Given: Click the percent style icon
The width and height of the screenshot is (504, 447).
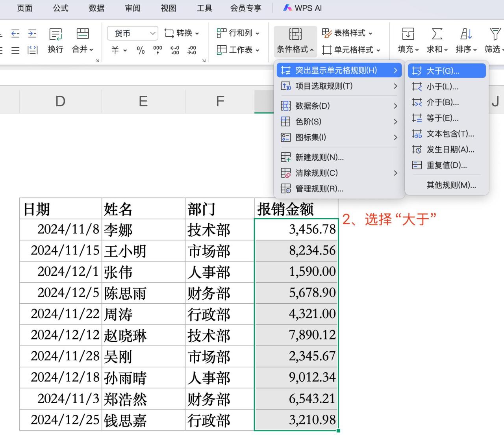Looking at the screenshot, I should click(x=141, y=50).
